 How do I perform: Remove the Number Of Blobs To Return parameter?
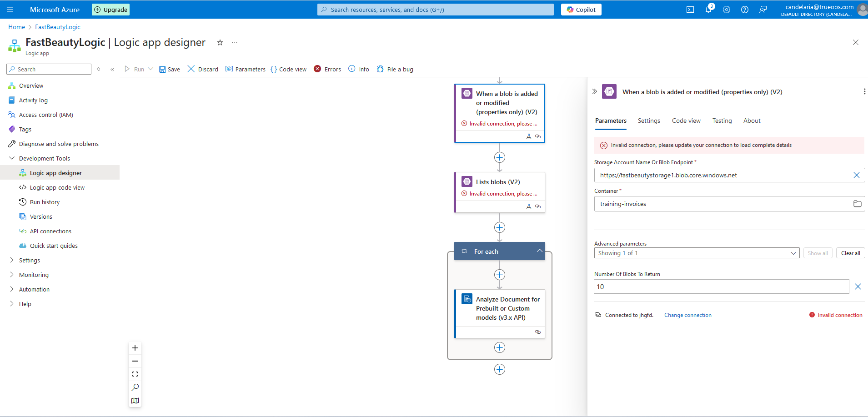click(858, 286)
